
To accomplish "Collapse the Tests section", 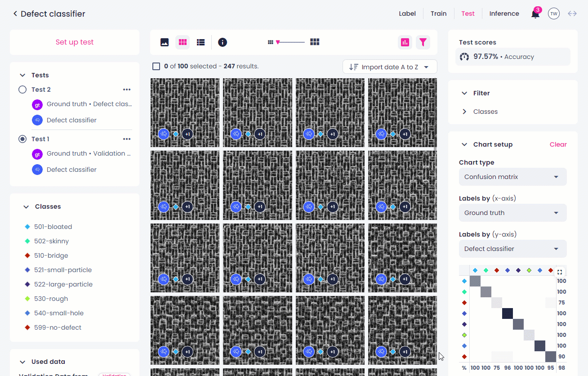I will (x=22, y=75).
